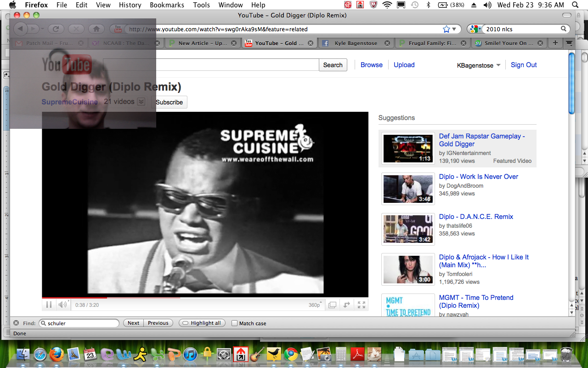This screenshot has width=588, height=368.
Task: Expand the KBagenstose account dropdown
Action: [498, 65]
